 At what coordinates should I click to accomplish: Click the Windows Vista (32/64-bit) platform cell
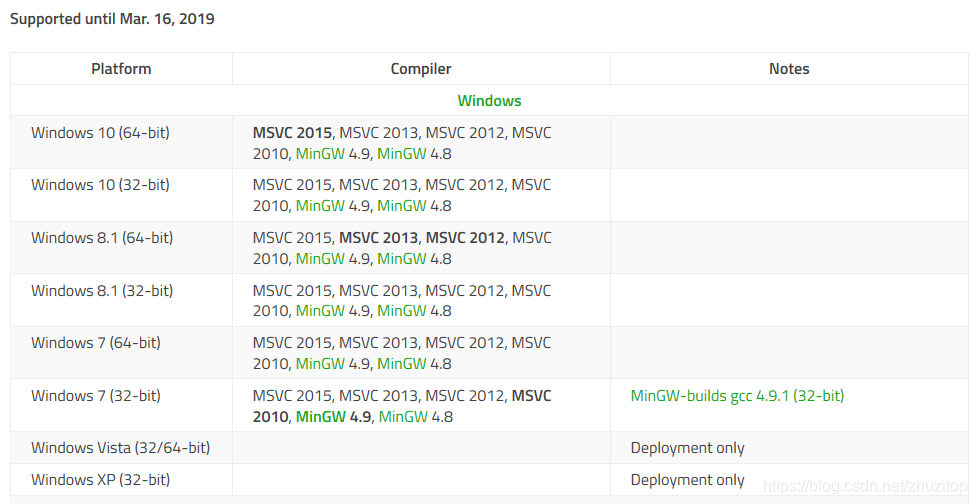click(121, 448)
